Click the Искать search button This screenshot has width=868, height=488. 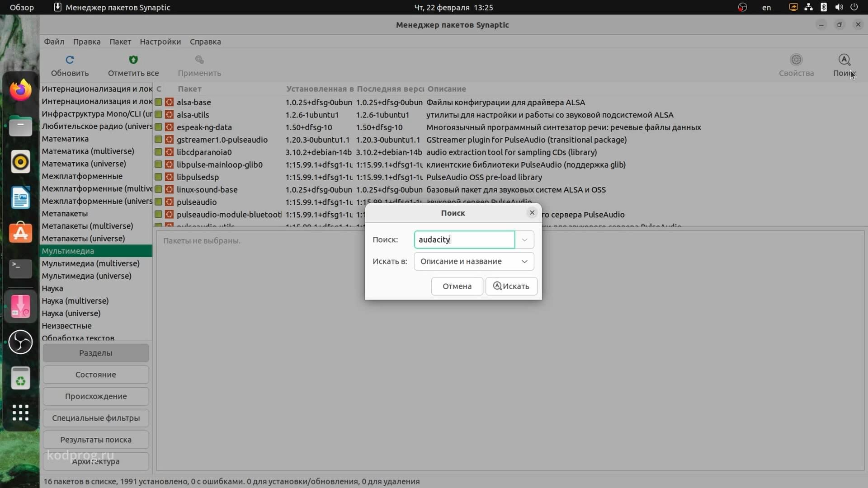click(x=511, y=286)
